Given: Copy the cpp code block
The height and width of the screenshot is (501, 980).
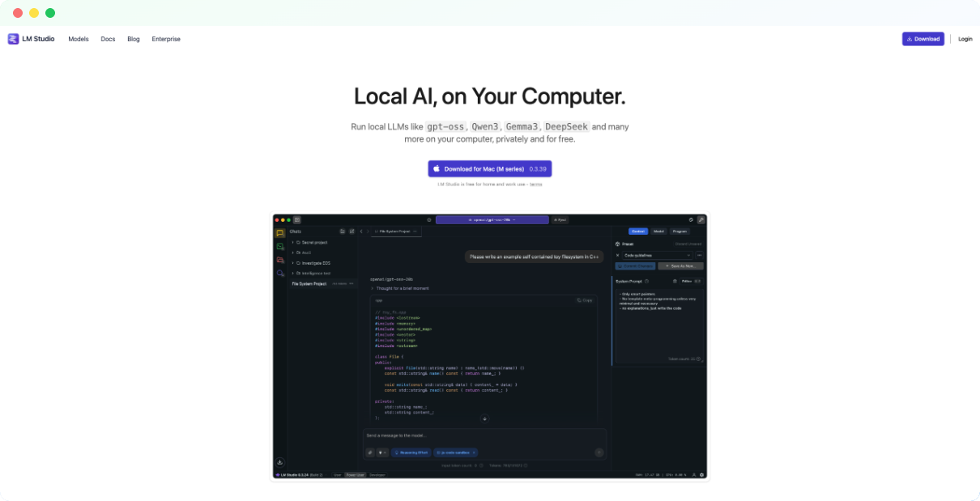Looking at the screenshot, I should click(585, 300).
